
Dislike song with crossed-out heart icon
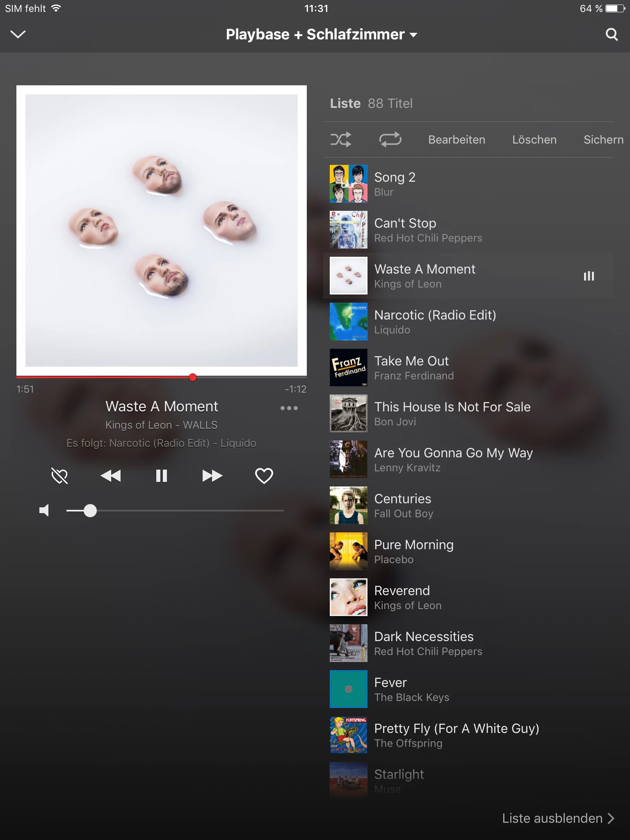coord(60,476)
